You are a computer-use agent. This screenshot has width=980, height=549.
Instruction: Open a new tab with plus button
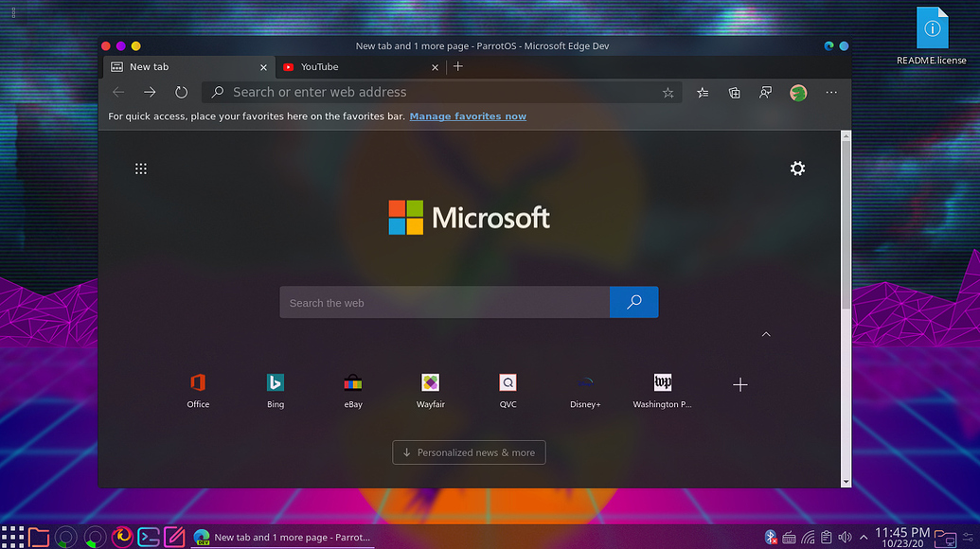point(458,66)
